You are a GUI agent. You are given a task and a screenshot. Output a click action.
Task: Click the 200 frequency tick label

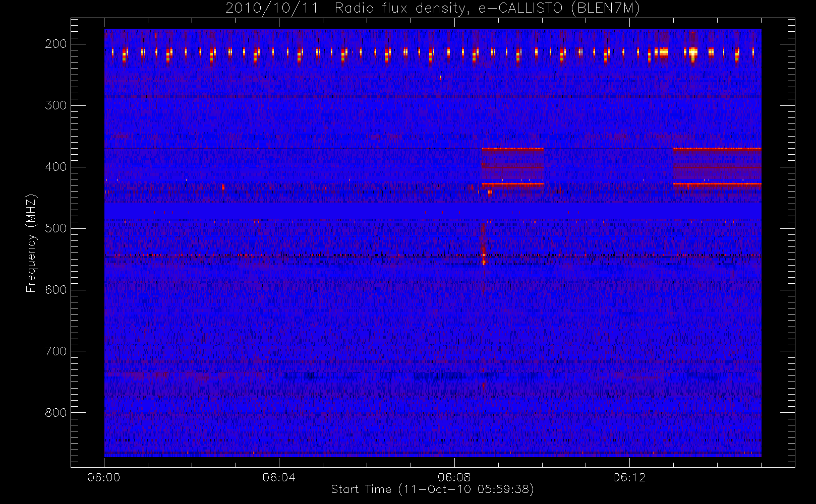click(x=55, y=44)
